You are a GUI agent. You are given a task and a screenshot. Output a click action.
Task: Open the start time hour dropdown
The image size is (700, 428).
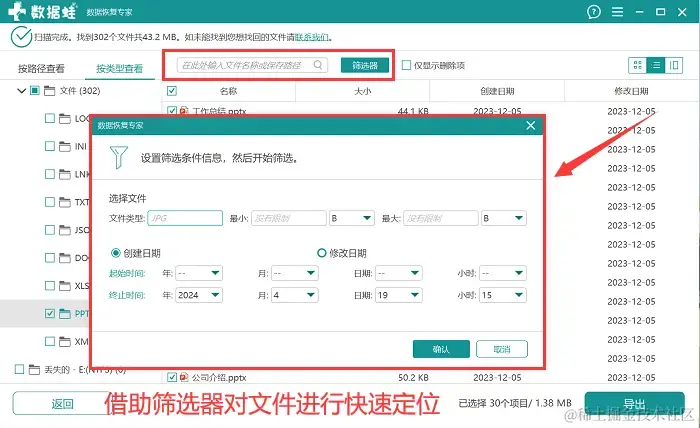[x=503, y=273]
